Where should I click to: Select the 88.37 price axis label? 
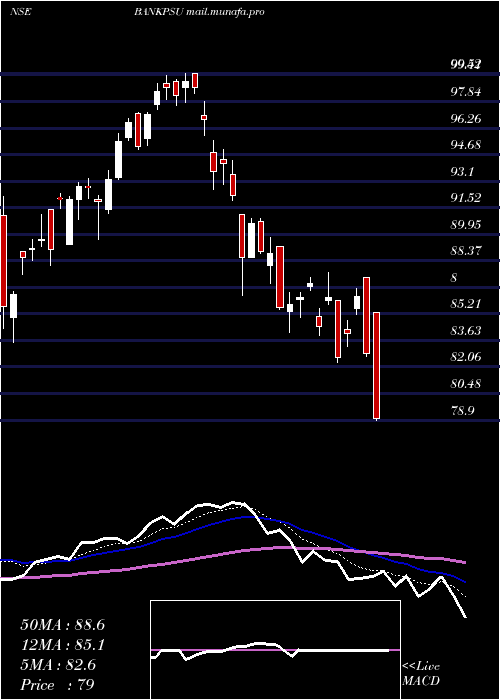point(466,251)
